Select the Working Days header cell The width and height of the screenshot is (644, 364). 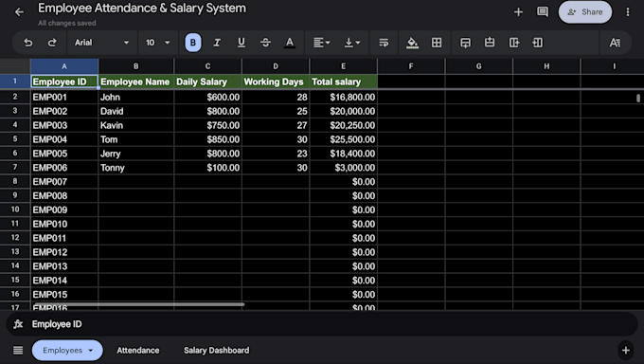coord(276,82)
